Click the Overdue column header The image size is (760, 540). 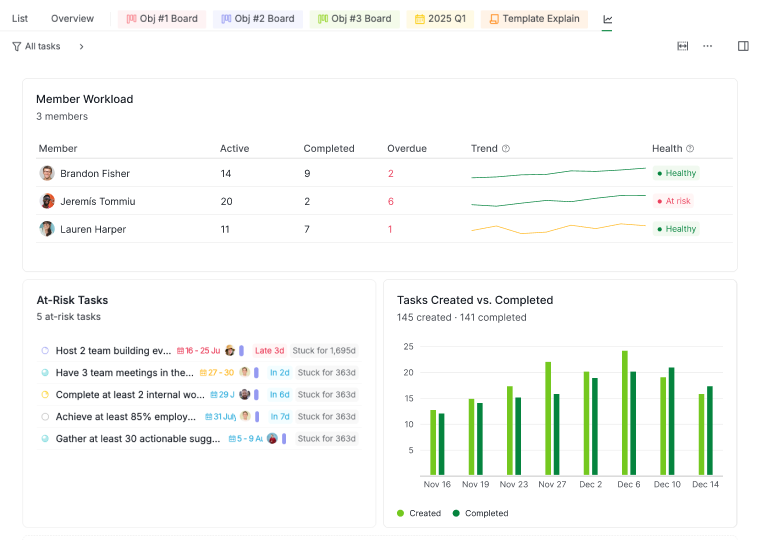[407, 149]
